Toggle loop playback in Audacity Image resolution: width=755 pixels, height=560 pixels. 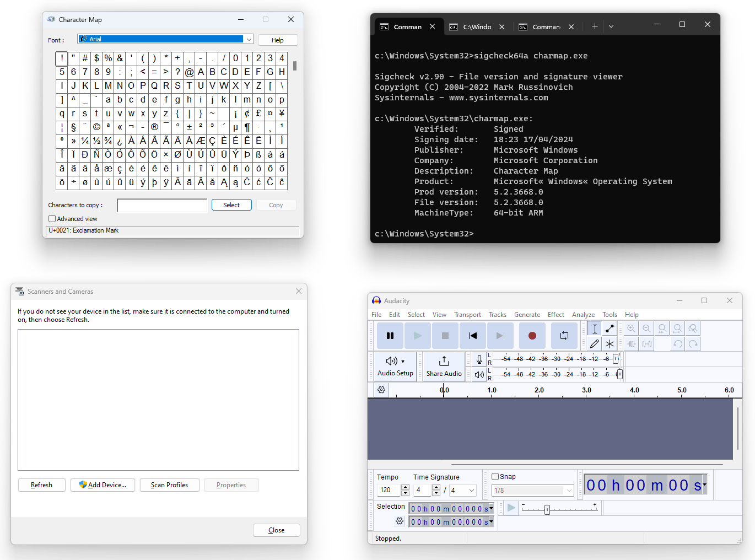click(x=564, y=336)
